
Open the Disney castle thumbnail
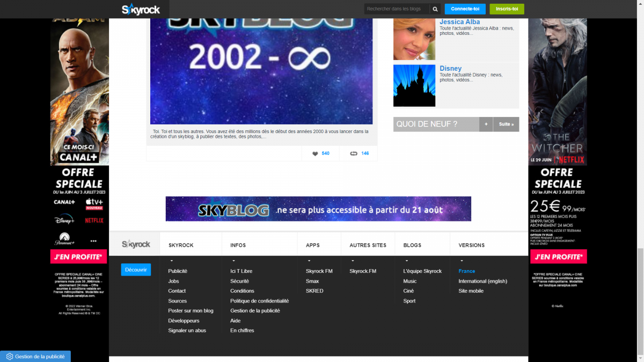(x=414, y=85)
